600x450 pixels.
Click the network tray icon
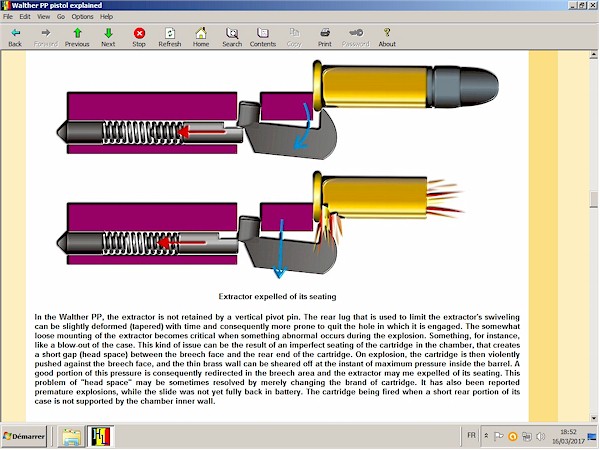(527, 436)
